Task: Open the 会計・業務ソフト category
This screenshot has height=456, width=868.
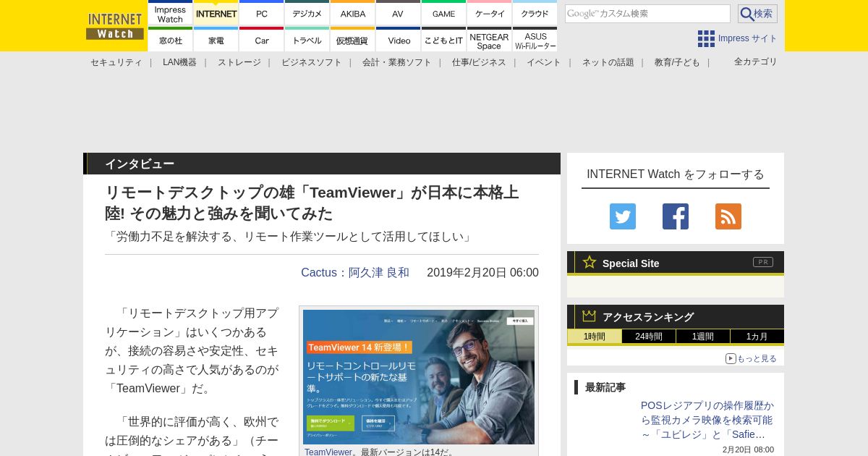Action: coord(397,62)
